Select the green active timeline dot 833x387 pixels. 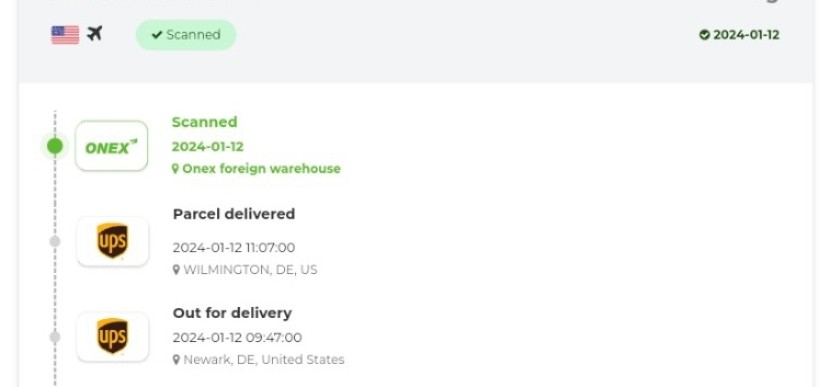pyautogui.click(x=55, y=146)
